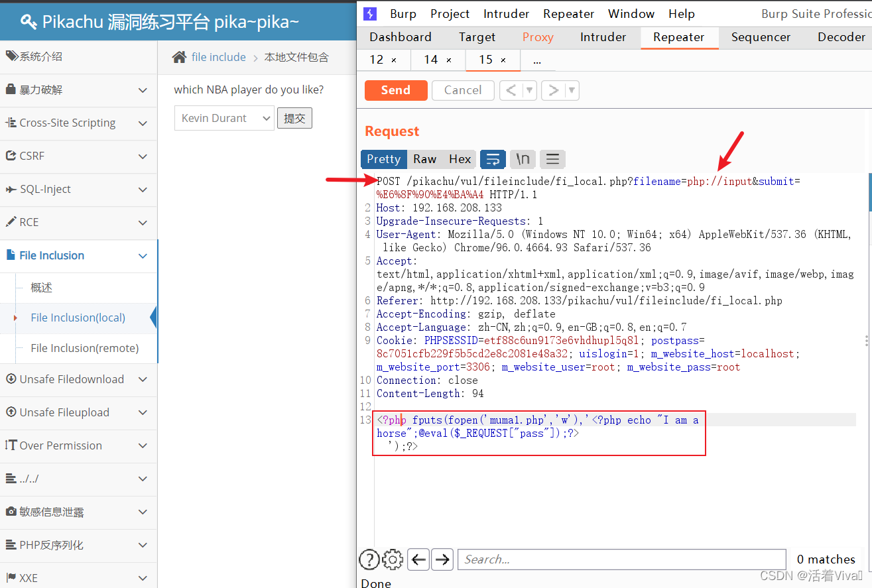The height and width of the screenshot is (588, 872).
Task: Switch to the Proxy tab
Action: click(x=538, y=37)
